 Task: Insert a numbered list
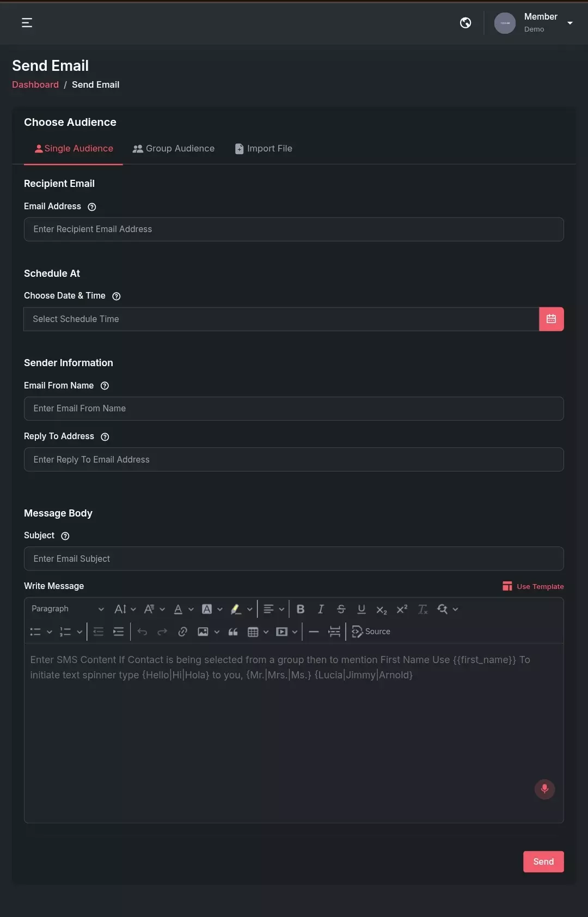(65, 632)
